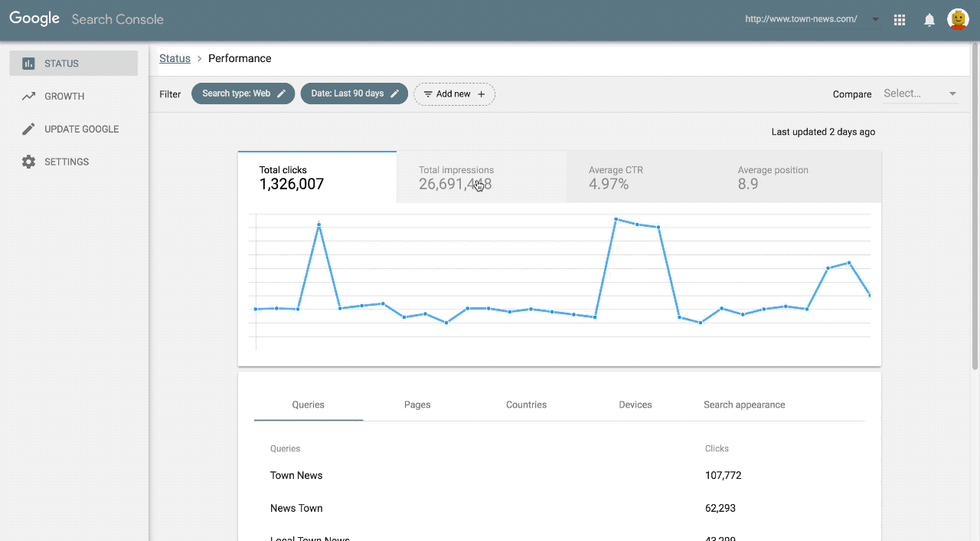
Task: Click the Last updated 2 days ago text
Action: (x=823, y=132)
